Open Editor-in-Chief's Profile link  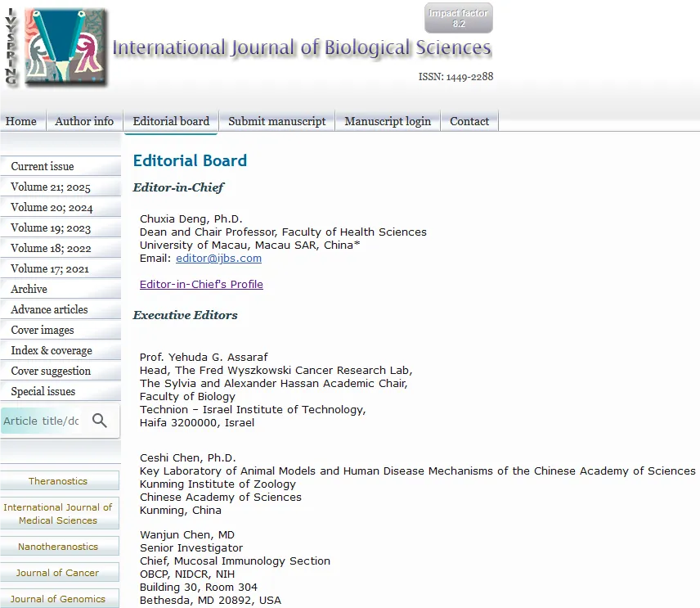coord(201,284)
